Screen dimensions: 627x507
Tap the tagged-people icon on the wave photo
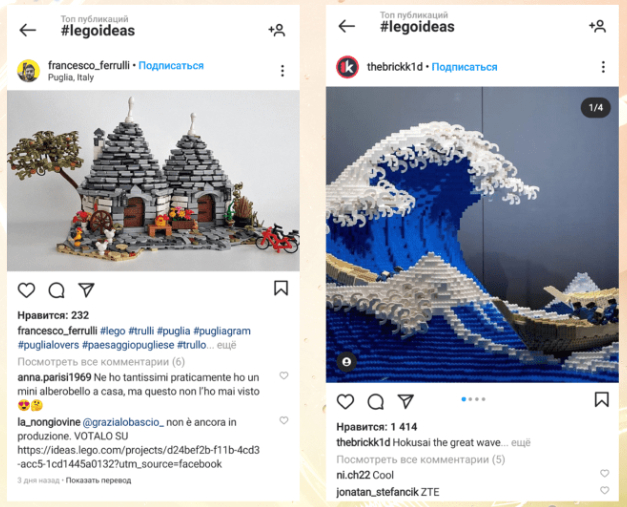point(347,362)
